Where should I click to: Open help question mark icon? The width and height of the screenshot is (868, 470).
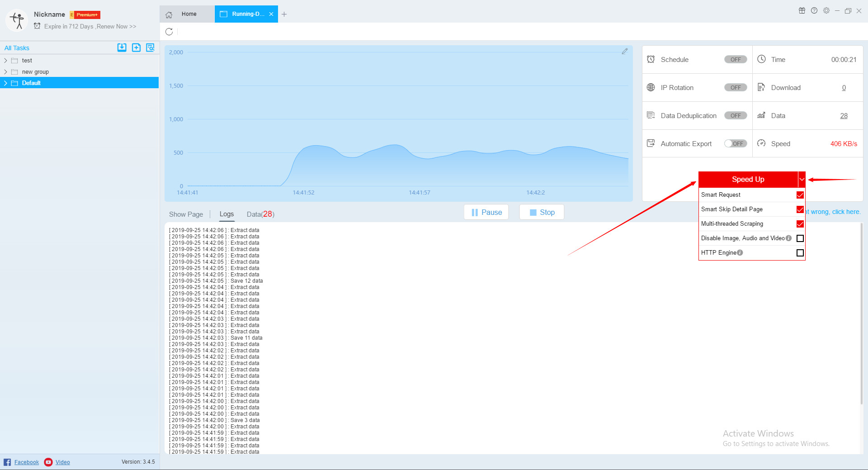814,10
